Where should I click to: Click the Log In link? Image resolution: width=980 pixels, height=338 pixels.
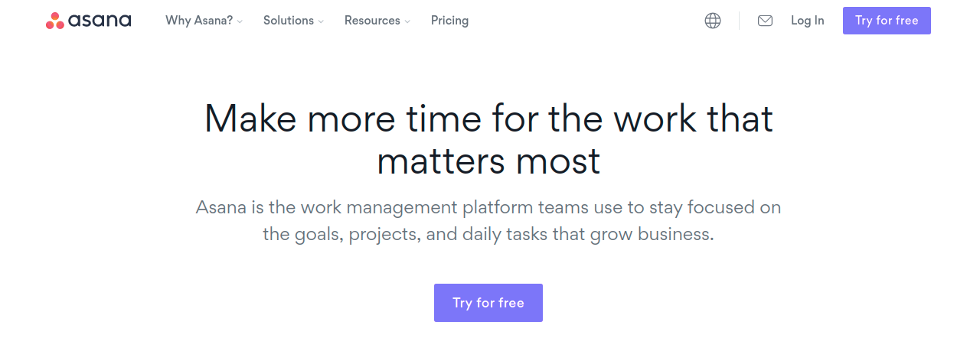pos(808,21)
